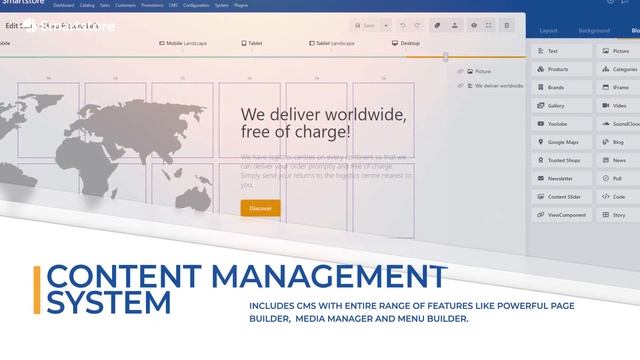Save the story with the Save button
Screen dimensions: 640x360
click(365, 25)
